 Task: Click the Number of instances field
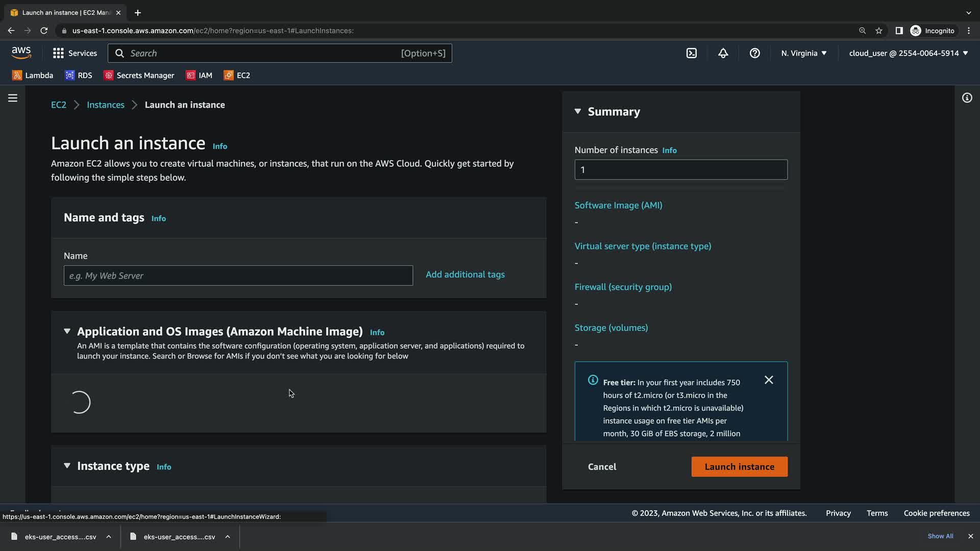point(680,170)
